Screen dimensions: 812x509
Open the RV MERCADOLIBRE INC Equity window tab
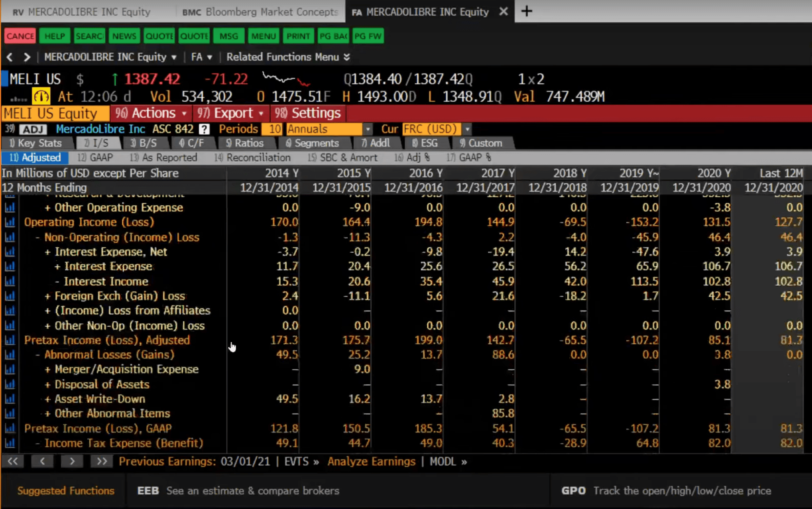[x=81, y=12]
